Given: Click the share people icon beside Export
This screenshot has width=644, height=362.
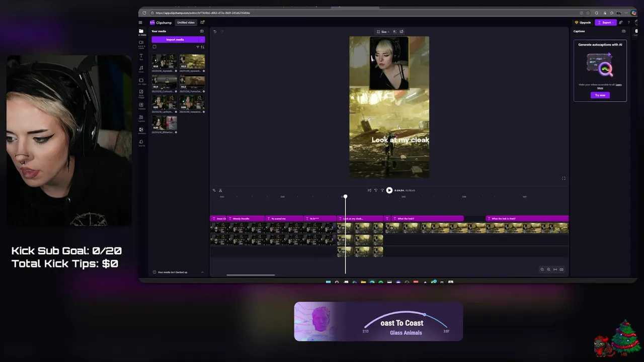Looking at the screenshot, I should 621,23.
